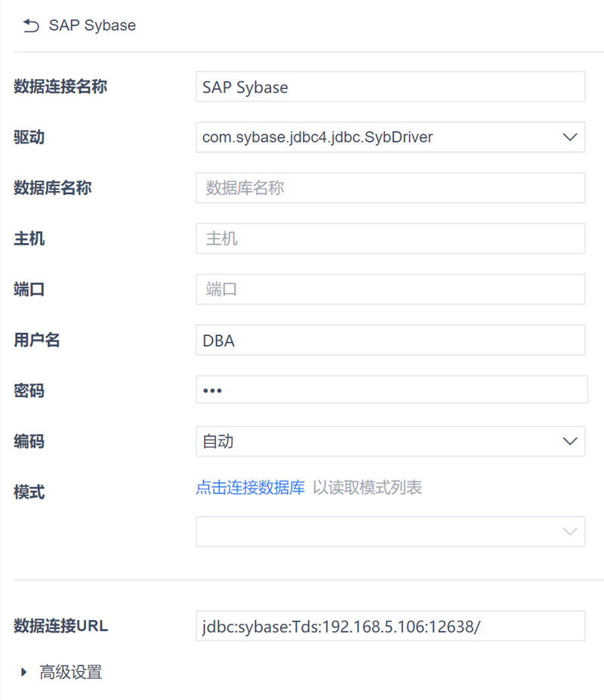Click the 数据连接URL field with the jdbc address
The height and width of the screenshot is (700, 604).
pyautogui.click(x=390, y=626)
